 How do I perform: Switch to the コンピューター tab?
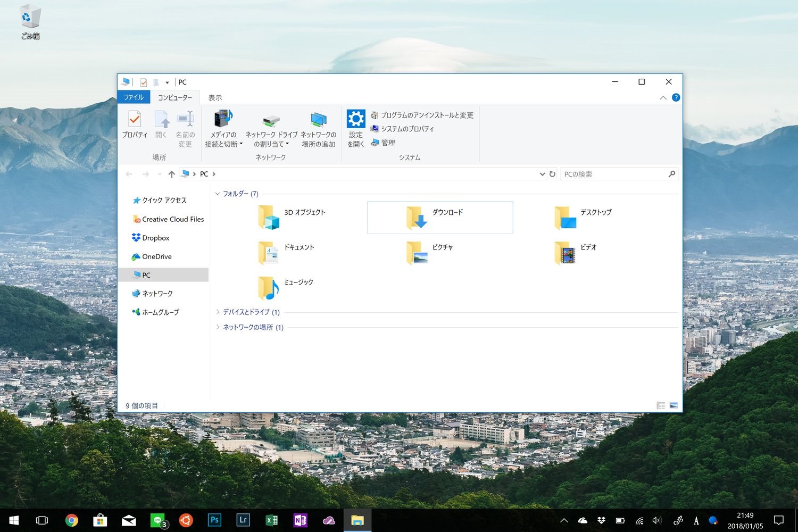pos(175,97)
